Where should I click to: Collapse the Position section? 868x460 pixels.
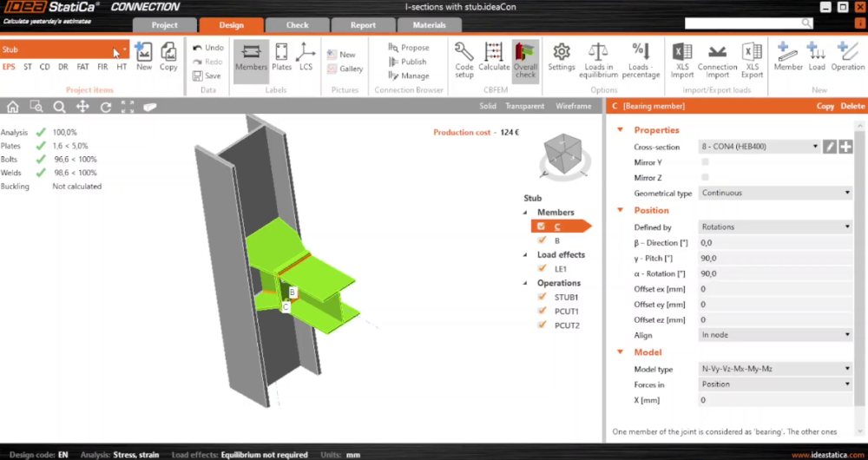(x=620, y=210)
